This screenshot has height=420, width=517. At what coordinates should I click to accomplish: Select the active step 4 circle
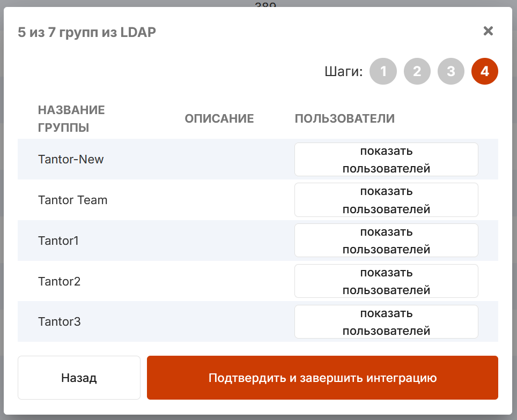click(485, 71)
